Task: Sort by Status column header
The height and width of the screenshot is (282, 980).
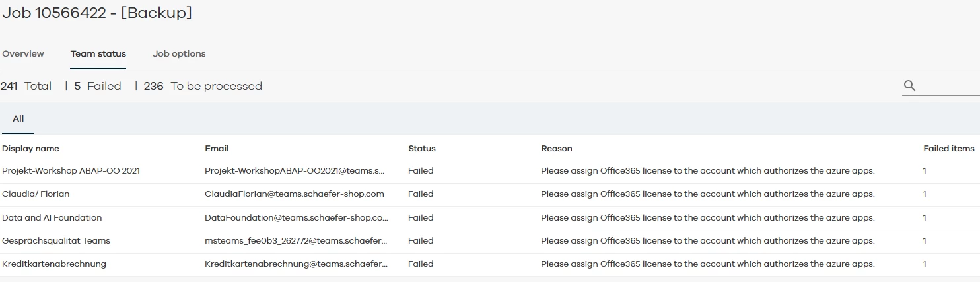Action: pyautogui.click(x=422, y=149)
